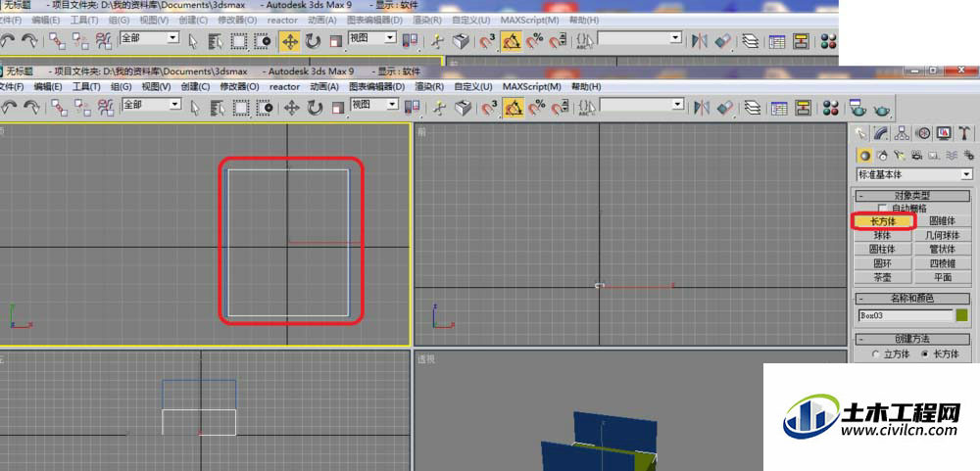The image size is (980, 471).
Task: Click Use Pivot Point Center icon in front window
Action: click(x=411, y=108)
